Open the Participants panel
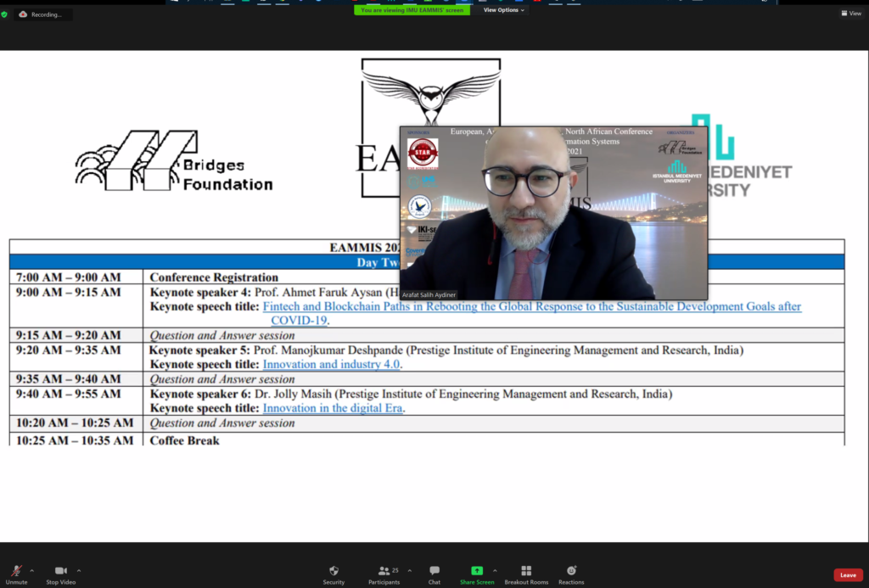869x588 pixels. [x=384, y=574]
